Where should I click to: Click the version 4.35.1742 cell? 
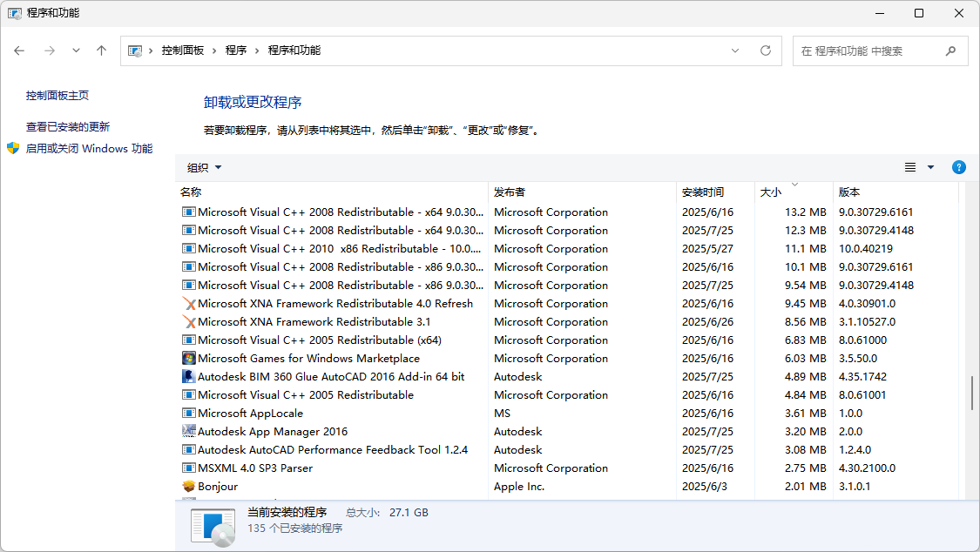coord(862,376)
